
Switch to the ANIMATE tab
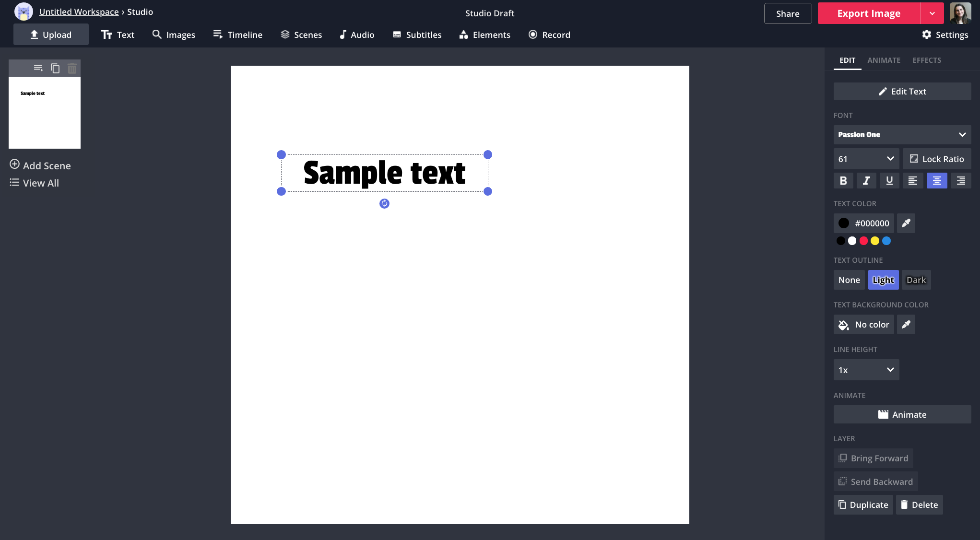click(x=884, y=60)
